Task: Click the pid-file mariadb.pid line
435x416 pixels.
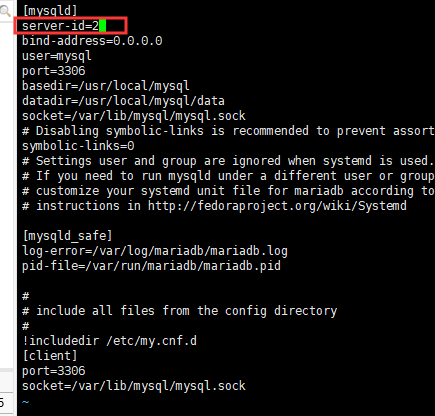Action: (x=151, y=266)
